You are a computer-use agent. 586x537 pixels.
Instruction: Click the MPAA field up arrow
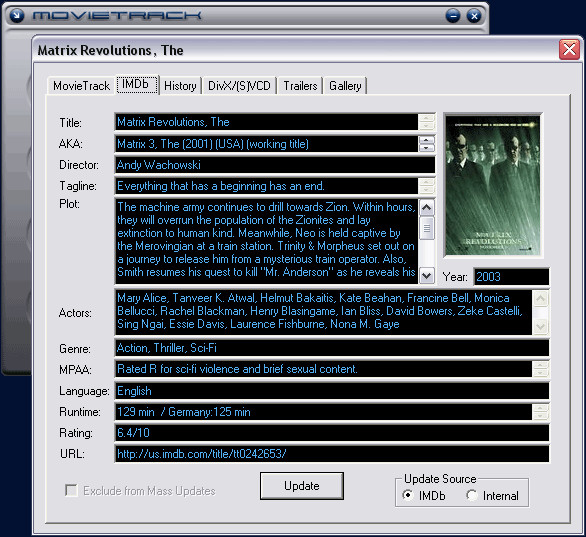[x=540, y=365]
